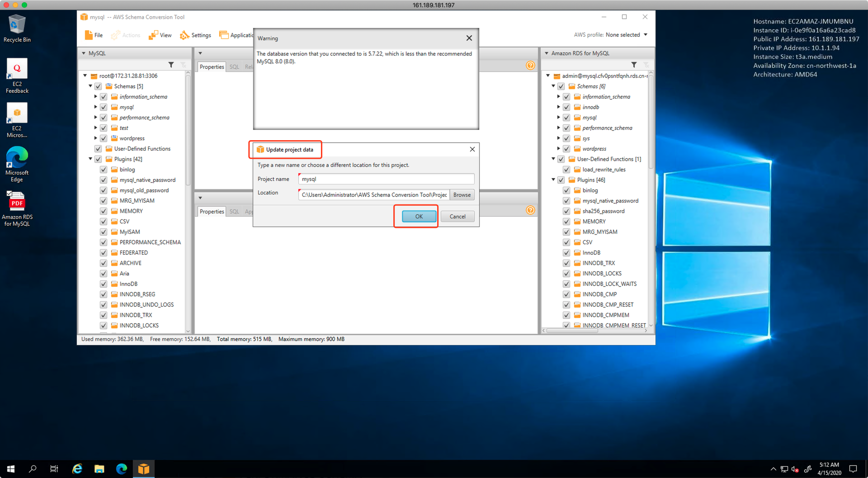Select the upper Properties tab
Screen dimensions: 868x478
click(212, 67)
